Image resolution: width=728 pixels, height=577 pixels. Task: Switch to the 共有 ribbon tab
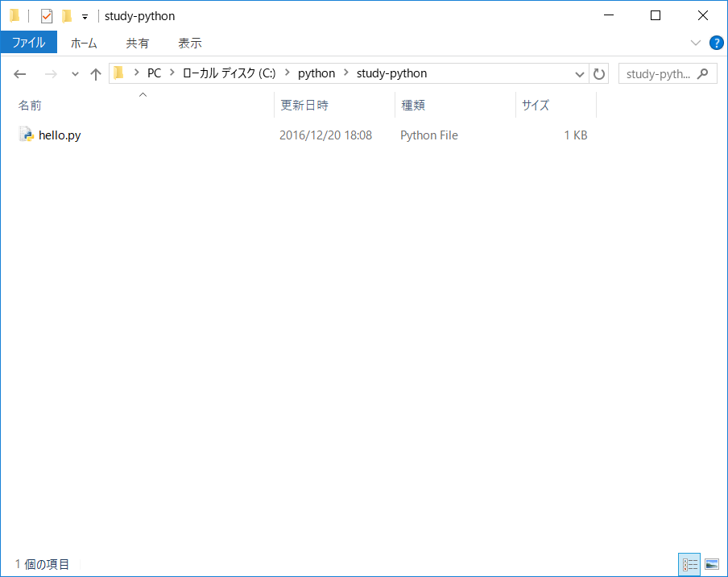click(137, 44)
